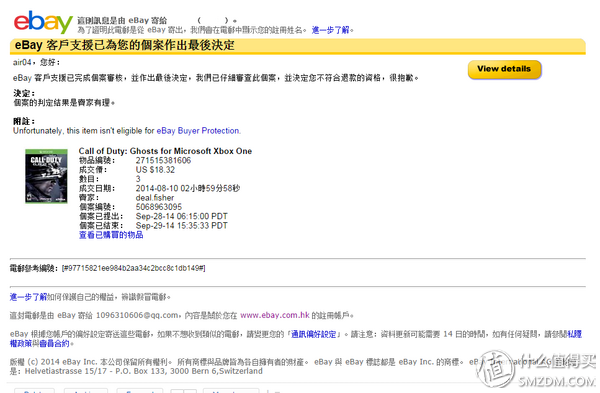Image resolution: width=600 pixels, height=393 pixels.
Task: Click the yellow heading eBay 客戶支援已為您的個案作出最後決定
Action: [125, 45]
